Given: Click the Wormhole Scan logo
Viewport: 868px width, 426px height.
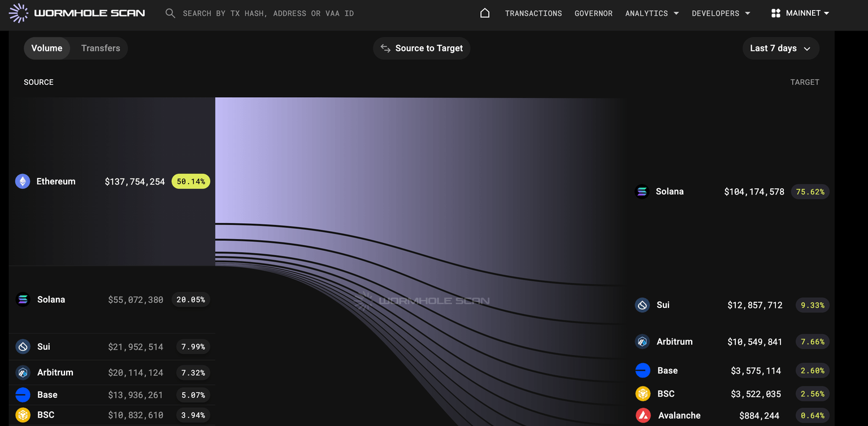Looking at the screenshot, I should click(77, 12).
